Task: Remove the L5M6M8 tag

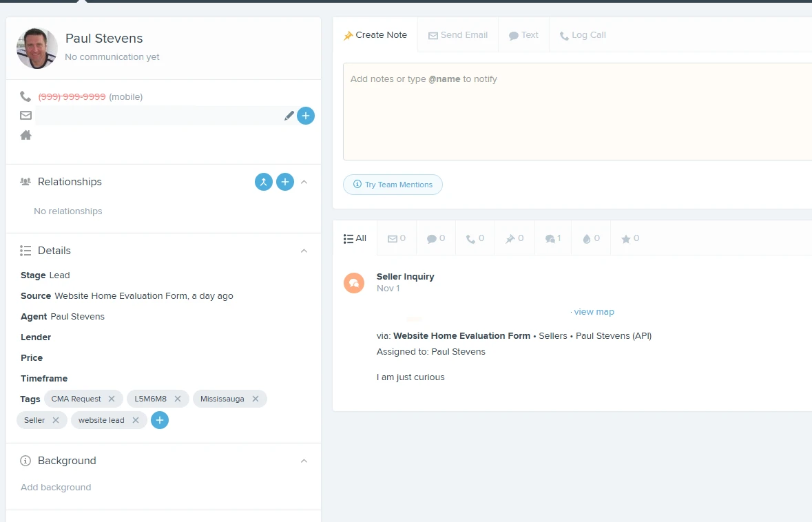Action: coord(178,399)
